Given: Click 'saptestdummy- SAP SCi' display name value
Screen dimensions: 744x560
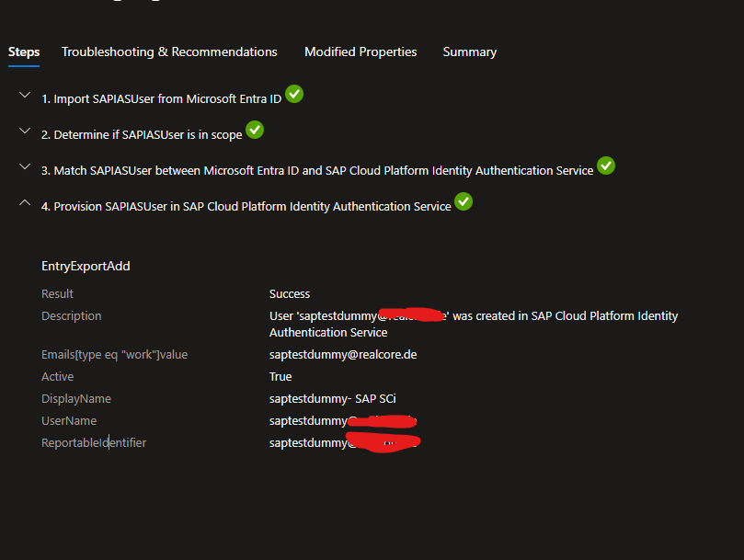Looking at the screenshot, I should [333, 399].
